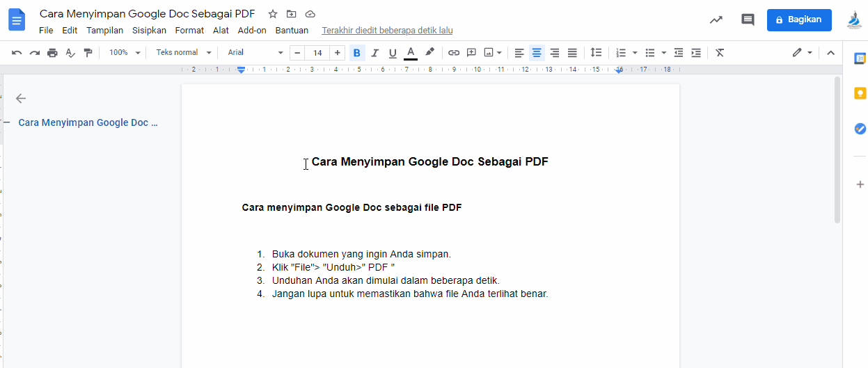Insert a link with chain icon
Image resolution: width=868 pixels, height=368 pixels.
click(454, 53)
